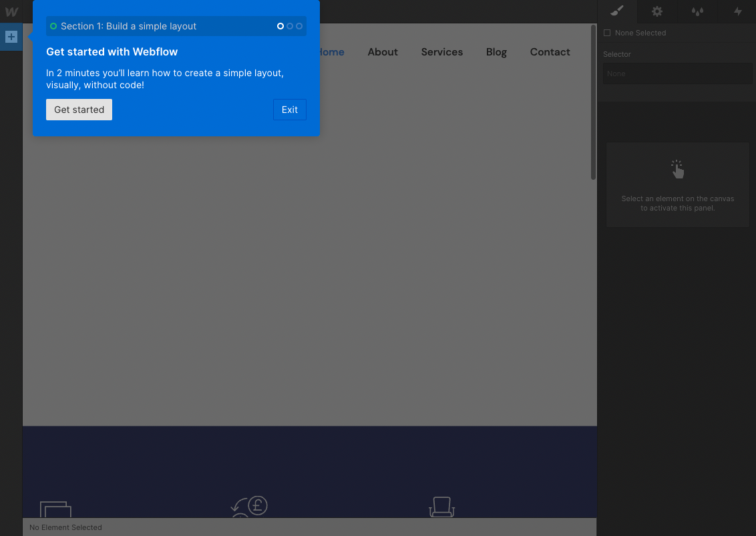Click the pointing hand icon in Style panel
Image resolution: width=756 pixels, height=536 pixels.
tap(677, 169)
